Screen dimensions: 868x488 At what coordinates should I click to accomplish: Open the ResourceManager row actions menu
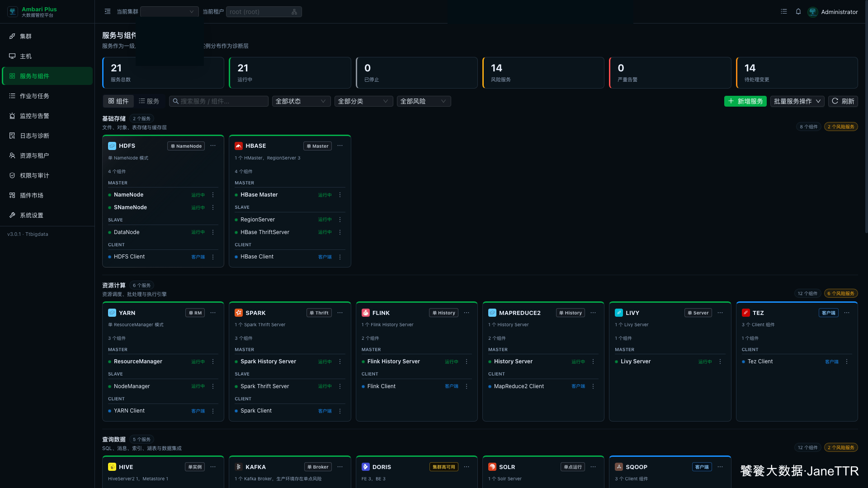tap(213, 361)
